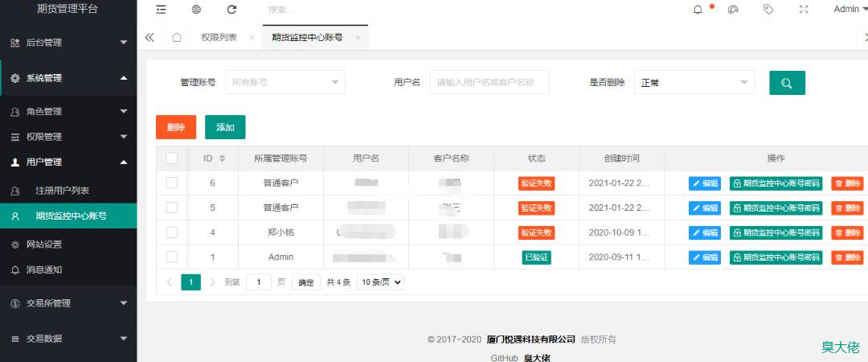The image size is (868, 362).
Task: Go to the home tab icon
Action: coord(177,38)
